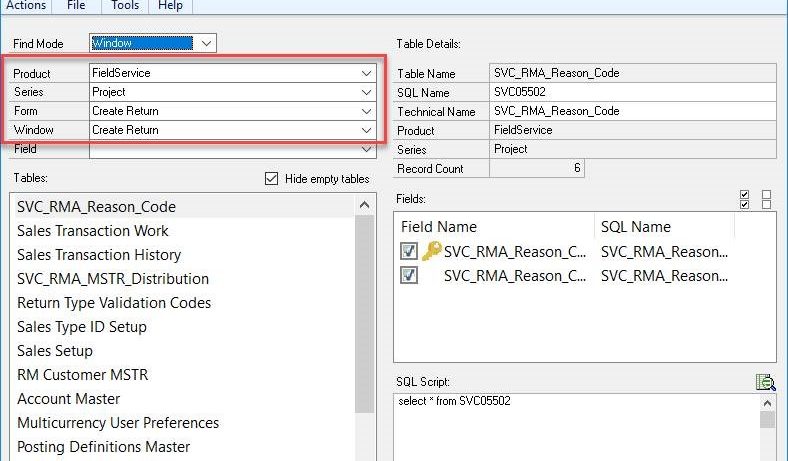Click the Table Details Series field Project
The height and width of the screenshot is (461, 788).
(x=632, y=149)
